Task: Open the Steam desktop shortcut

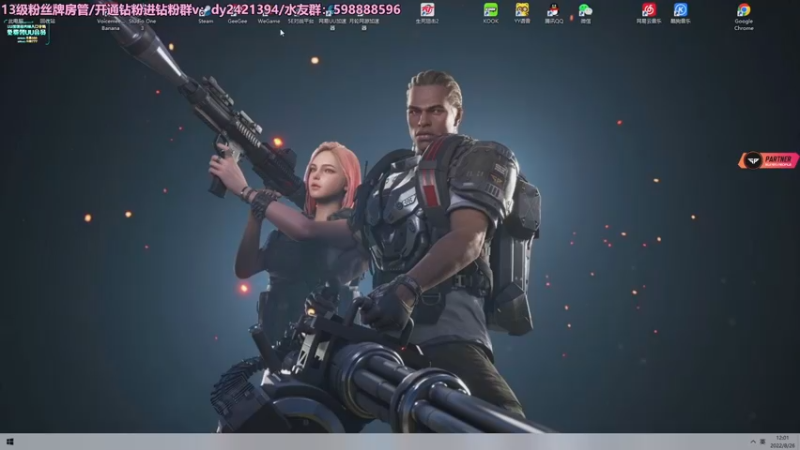Action: pyautogui.click(x=206, y=15)
